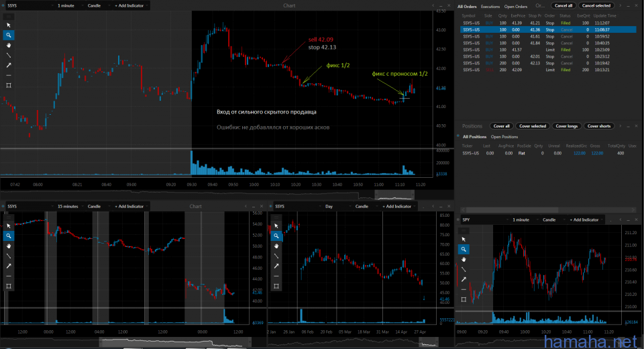Activate the magnifier tool in the 15 minutes chart
Viewport: 644px width, 349px height.
coord(9,236)
